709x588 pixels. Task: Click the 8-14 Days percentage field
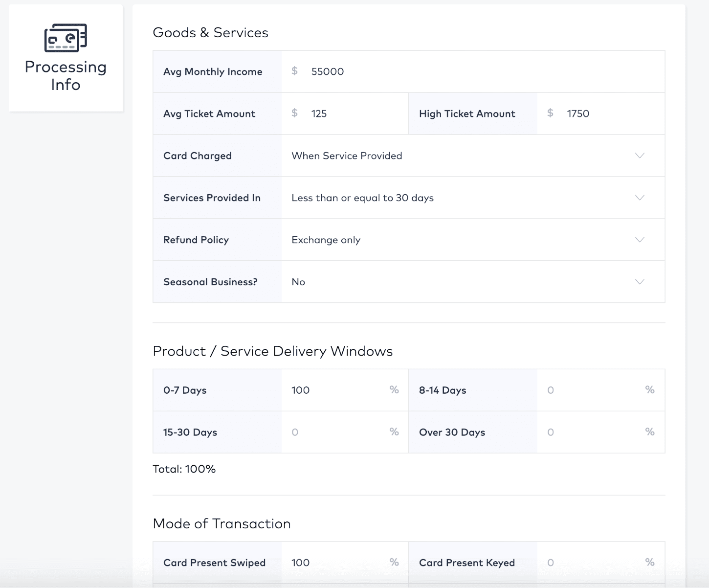tap(592, 390)
